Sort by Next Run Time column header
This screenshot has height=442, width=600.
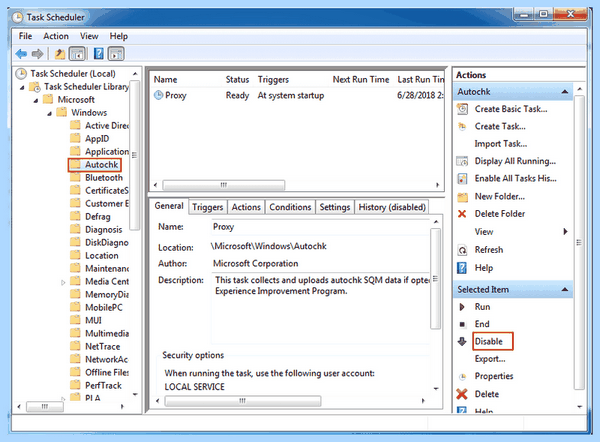click(x=361, y=80)
